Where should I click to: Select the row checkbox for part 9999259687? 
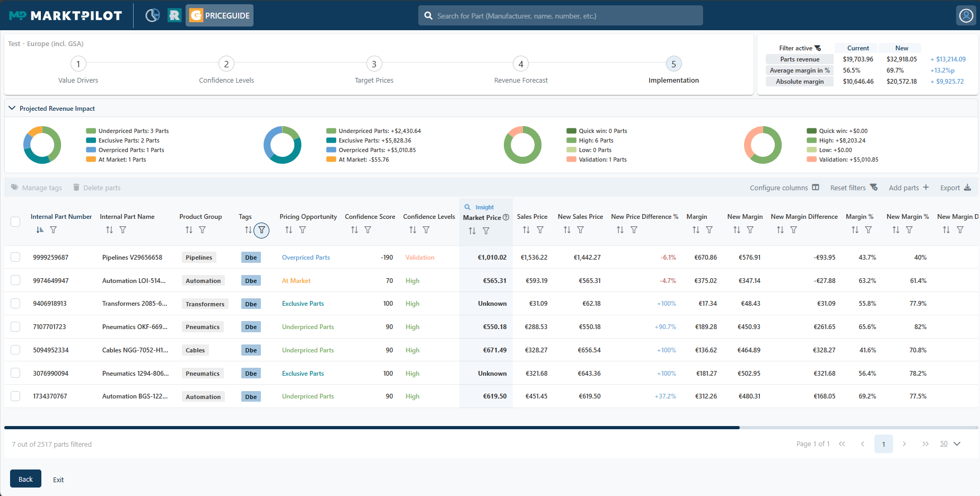pyautogui.click(x=15, y=258)
